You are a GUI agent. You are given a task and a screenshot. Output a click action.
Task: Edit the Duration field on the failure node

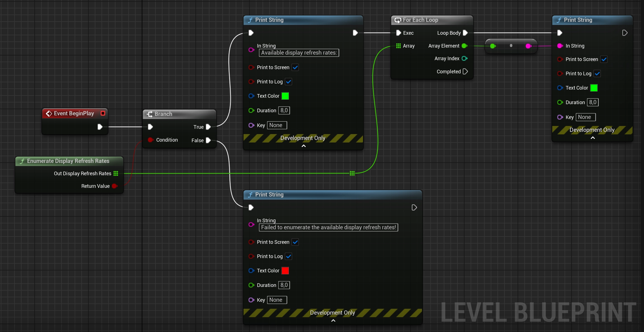(x=284, y=285)
